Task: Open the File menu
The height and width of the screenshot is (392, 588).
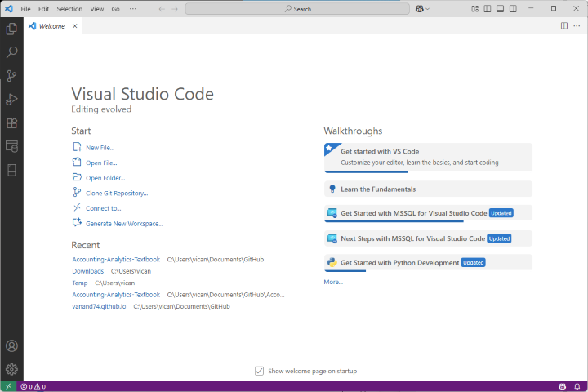Action: [25, 9]
